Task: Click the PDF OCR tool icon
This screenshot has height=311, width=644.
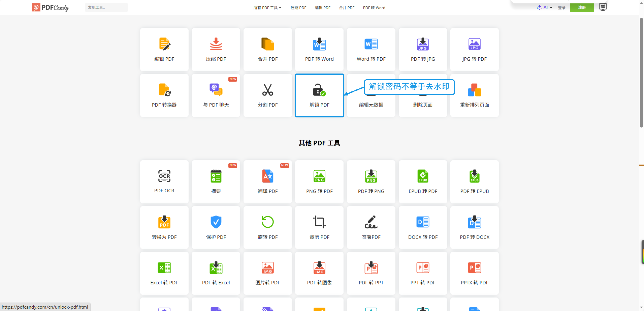Action: (x=164, y=176)
